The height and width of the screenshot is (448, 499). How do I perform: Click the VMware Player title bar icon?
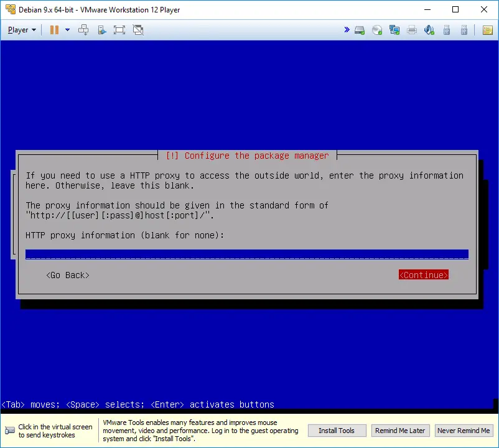[11, 9]
